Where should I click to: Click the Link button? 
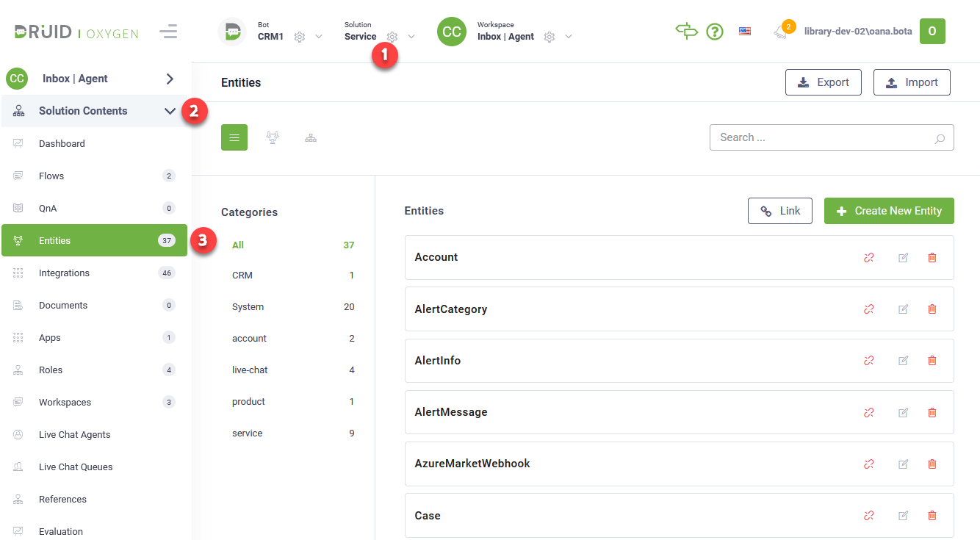click(780, 211)
